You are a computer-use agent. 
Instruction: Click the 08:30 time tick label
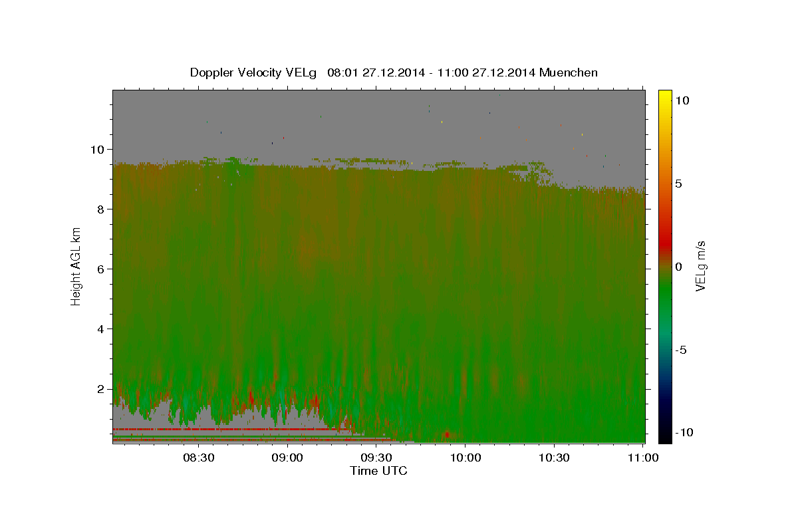click(x=199, y=458)
